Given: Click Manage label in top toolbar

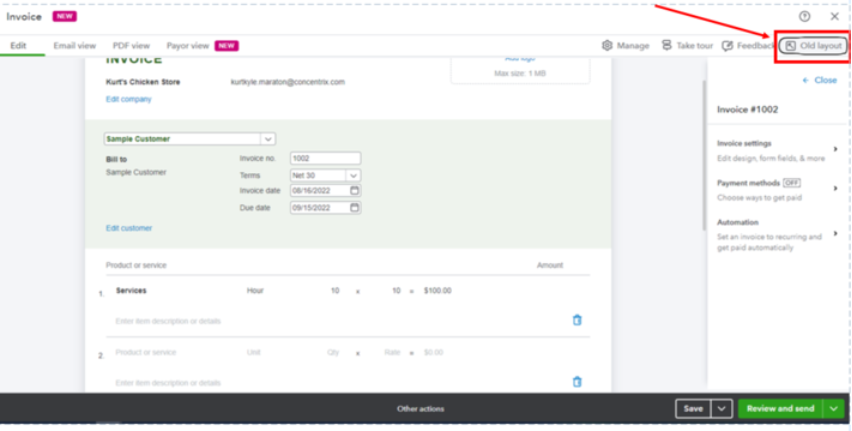Looking at the screenshot, I should [632, 46].
